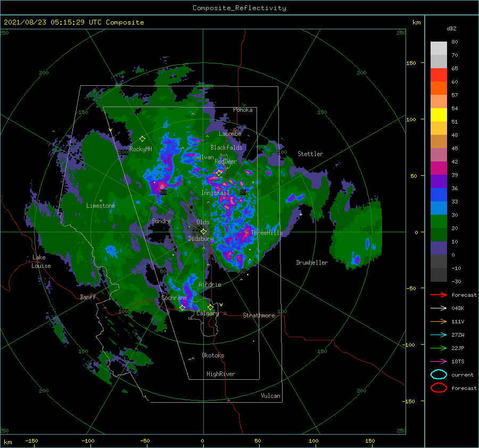Screen dimensions: 479x448
Task: Click the Vulcan town label
Action: point(271,396)
